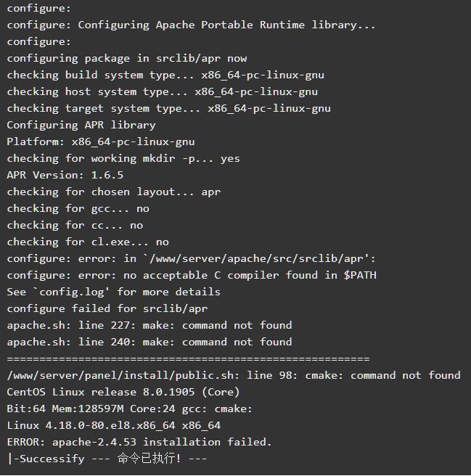Click the 'checking for cl.exe... no' line
Screen dimensions: 471x476
(x=88, y=242)
